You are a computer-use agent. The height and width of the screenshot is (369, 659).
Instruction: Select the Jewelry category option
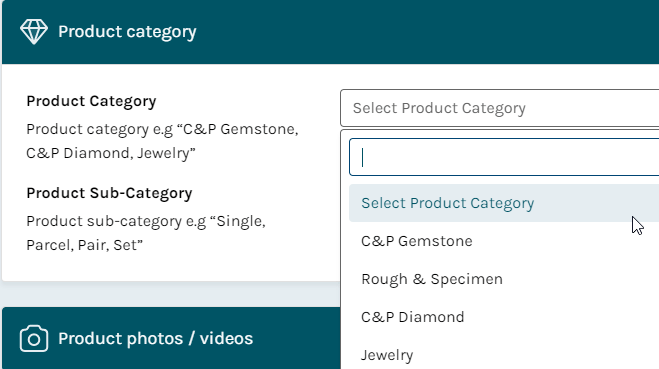(x=504, y=355)
